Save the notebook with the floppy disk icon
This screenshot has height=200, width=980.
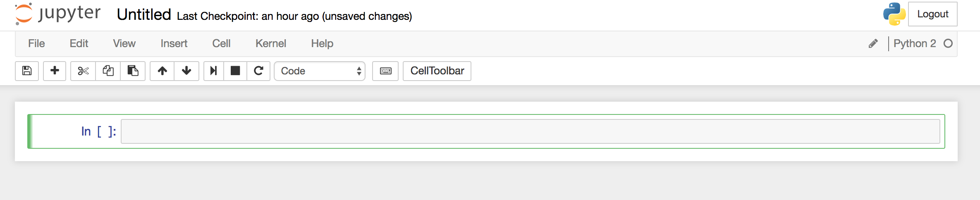point(27,71)
